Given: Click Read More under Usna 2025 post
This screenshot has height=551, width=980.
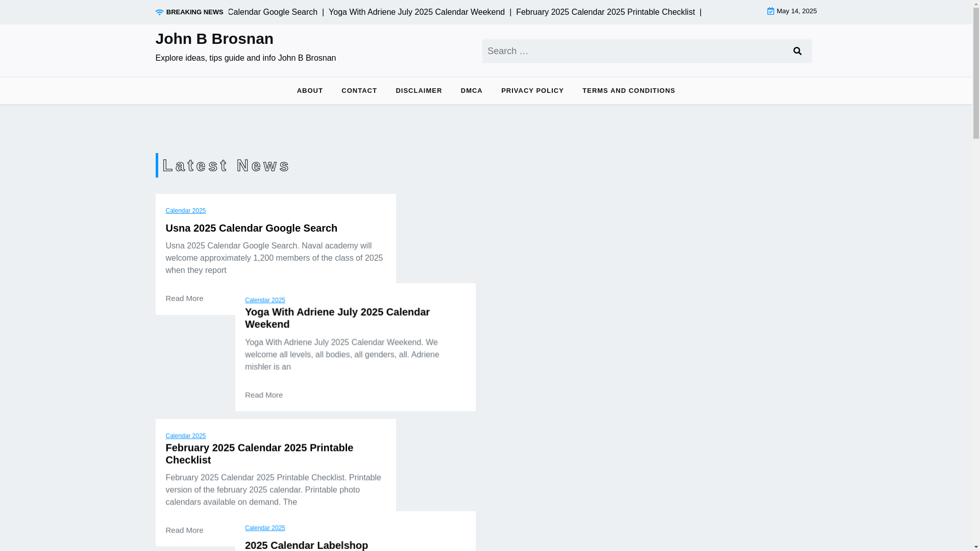Looking at the screenshot, I should 184,298.
